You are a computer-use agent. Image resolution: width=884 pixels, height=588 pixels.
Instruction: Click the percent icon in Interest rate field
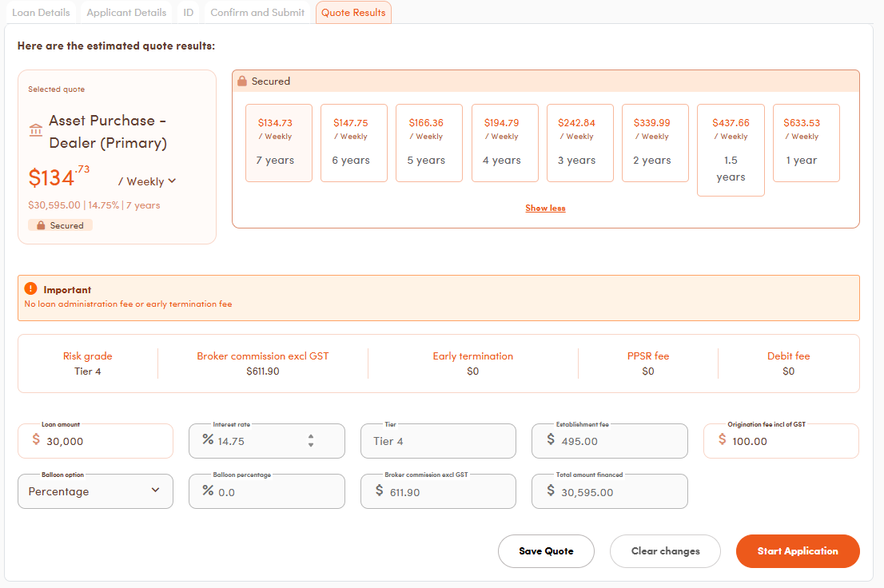[x=208, y=440]
